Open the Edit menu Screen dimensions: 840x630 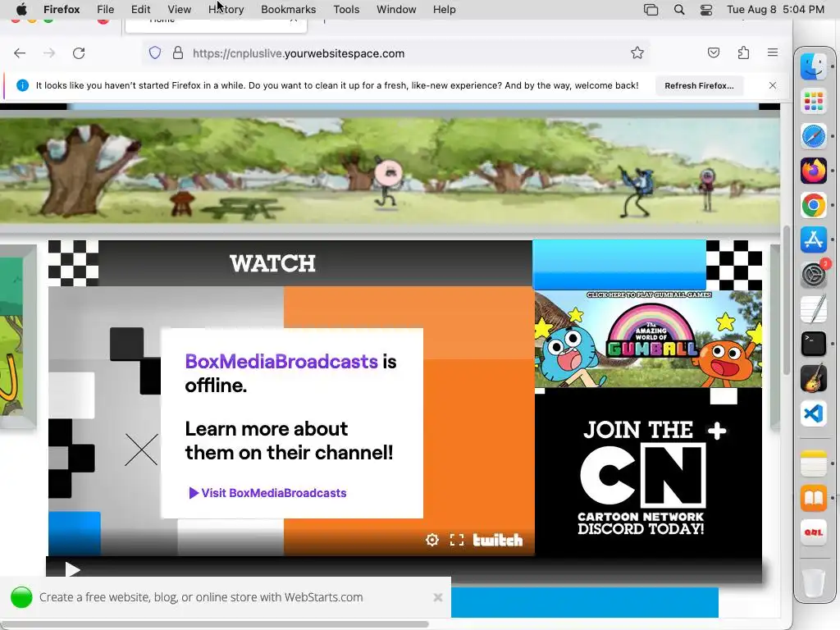coord(140,9)
